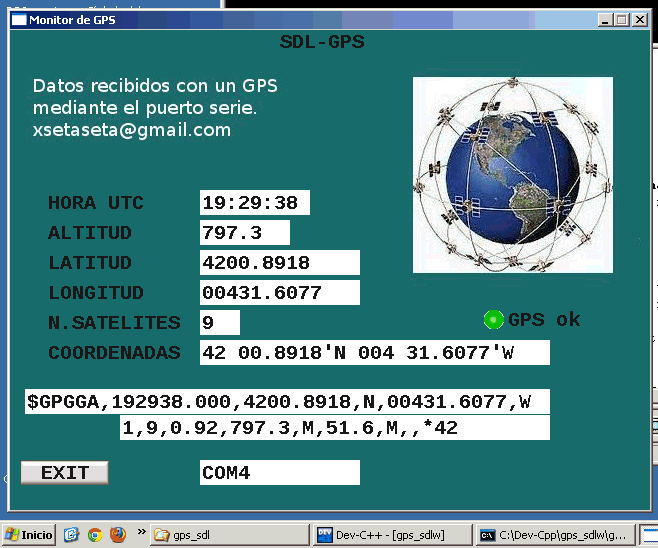Open the Inicio start menu

point(30,535)
